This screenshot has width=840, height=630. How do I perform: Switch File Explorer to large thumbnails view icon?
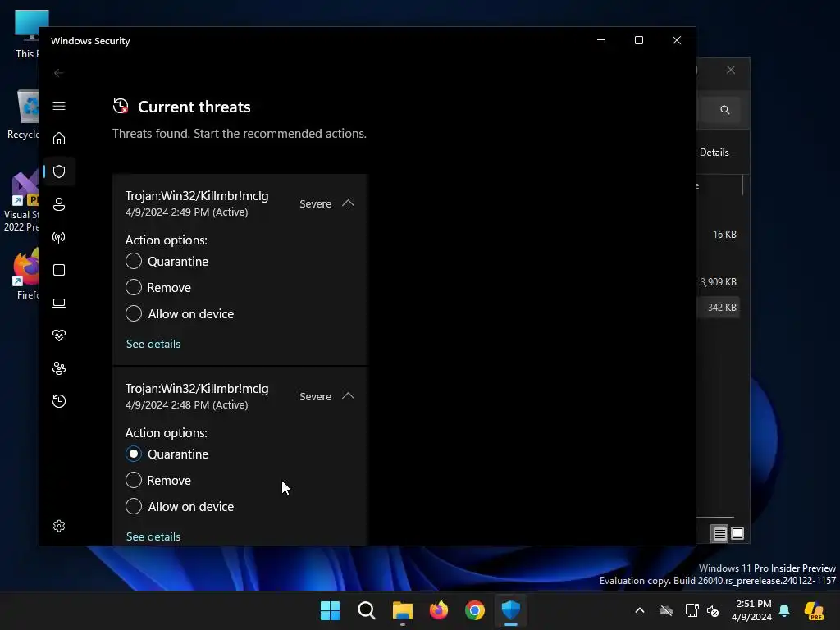click(737, 533)
